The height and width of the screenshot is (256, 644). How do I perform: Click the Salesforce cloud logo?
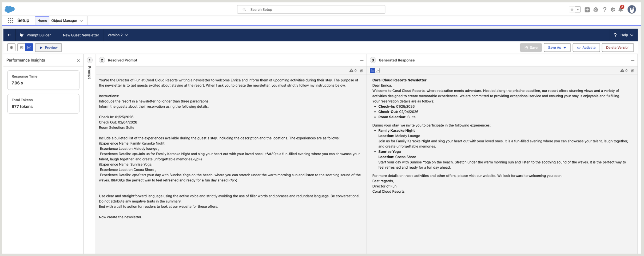point(10,9)
